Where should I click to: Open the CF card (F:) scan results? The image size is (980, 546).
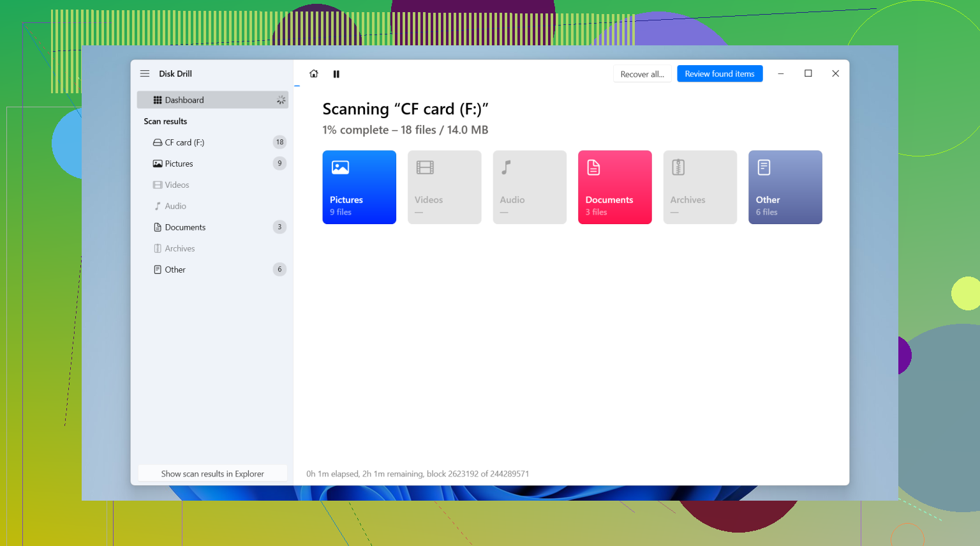point(212,142)
